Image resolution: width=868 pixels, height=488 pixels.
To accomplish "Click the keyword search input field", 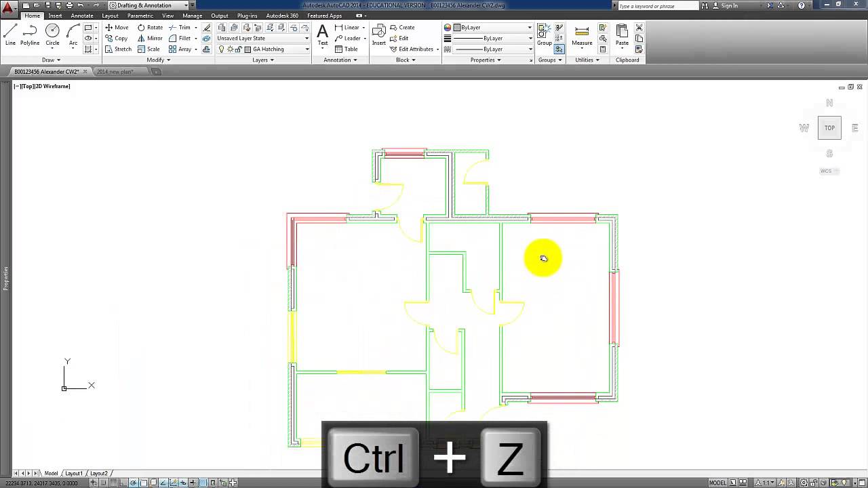I will pos(657,5).
